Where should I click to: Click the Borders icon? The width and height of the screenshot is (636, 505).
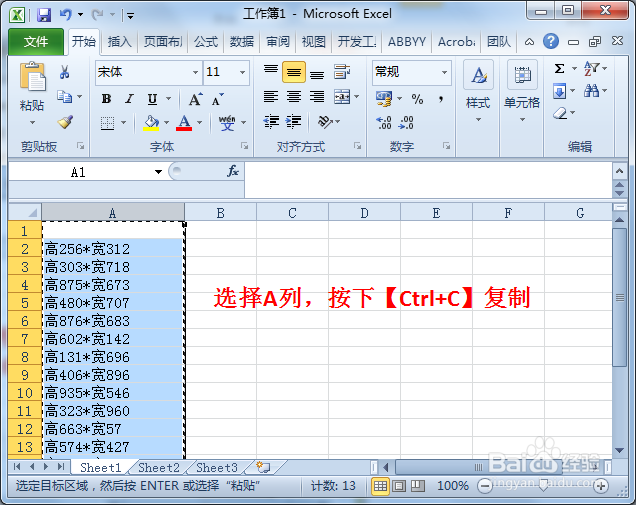(x=107, y=123)
